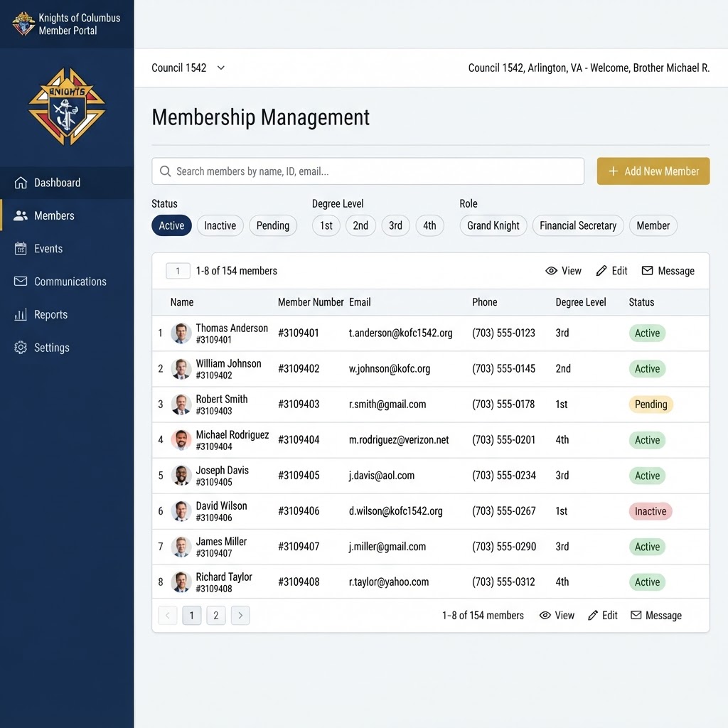Click David Wilson's Inactive status badge
Image resolution: width=728 pixels, height=728 pixels.
point(651,511)
